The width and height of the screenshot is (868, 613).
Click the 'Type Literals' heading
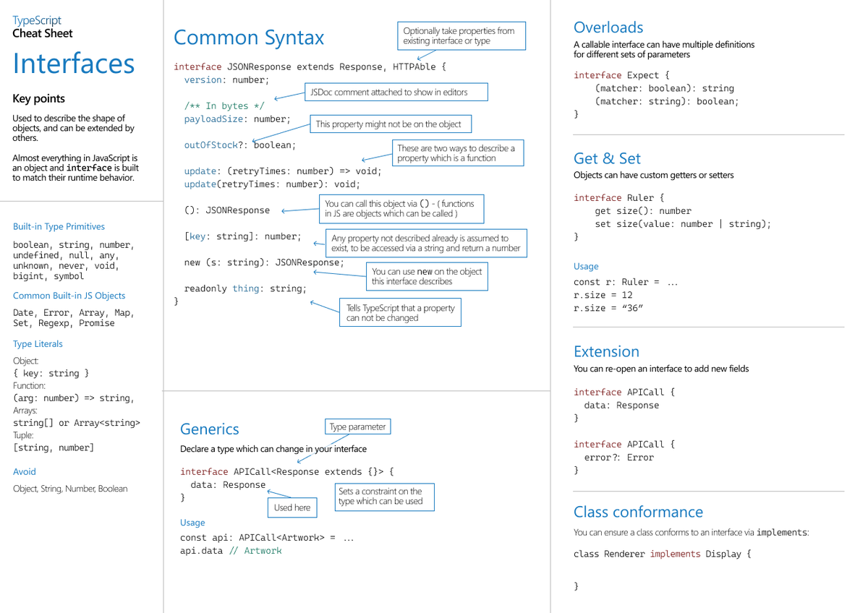(x=38, y=344)
